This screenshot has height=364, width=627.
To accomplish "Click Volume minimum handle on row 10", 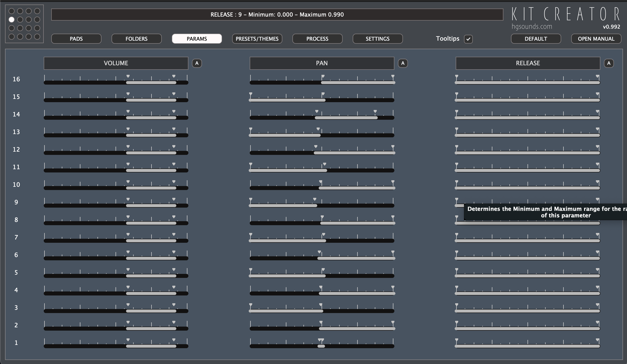I will point(128,182).
